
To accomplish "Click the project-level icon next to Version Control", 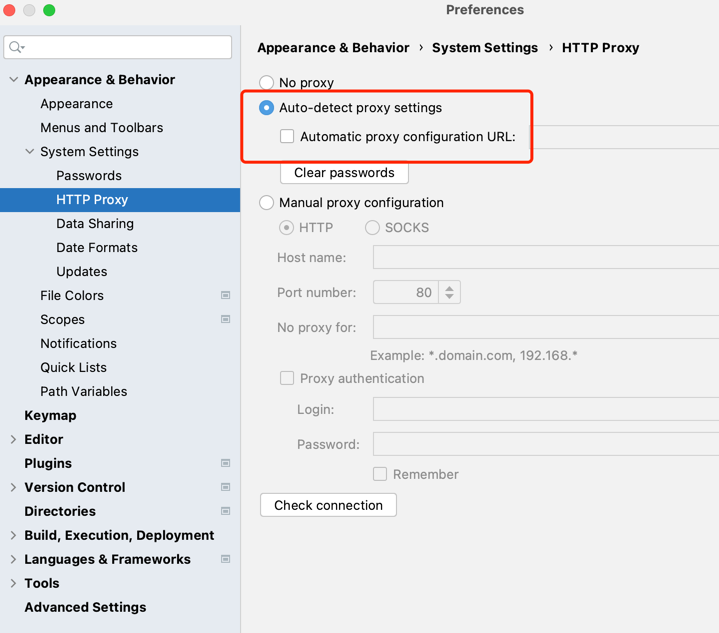I will coord(225,487).
